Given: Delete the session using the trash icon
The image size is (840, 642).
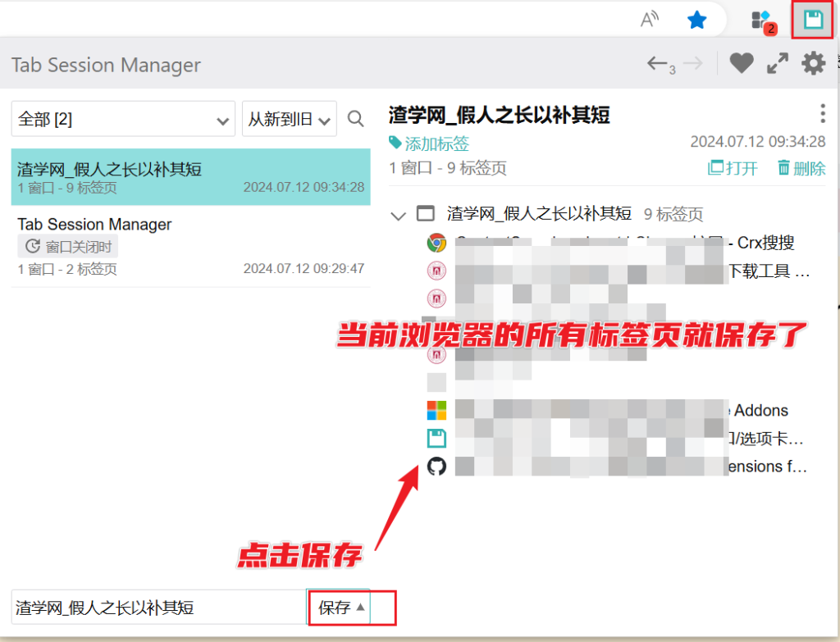Looking at the screenshot, I should coord(800,167).
